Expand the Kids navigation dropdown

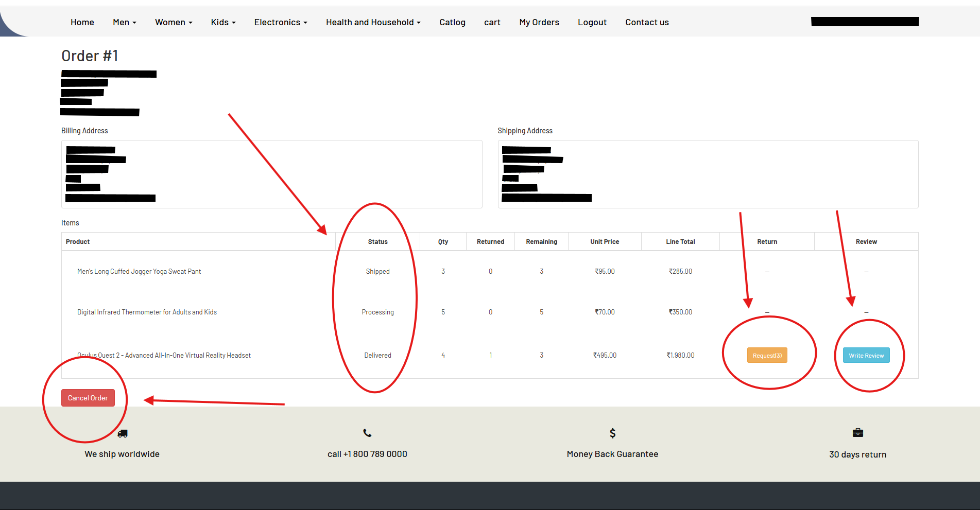click(223, 22)
